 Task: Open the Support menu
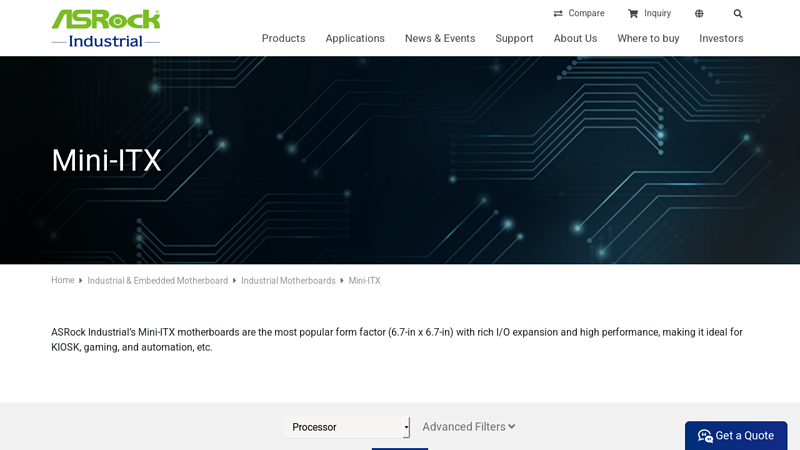514,39
